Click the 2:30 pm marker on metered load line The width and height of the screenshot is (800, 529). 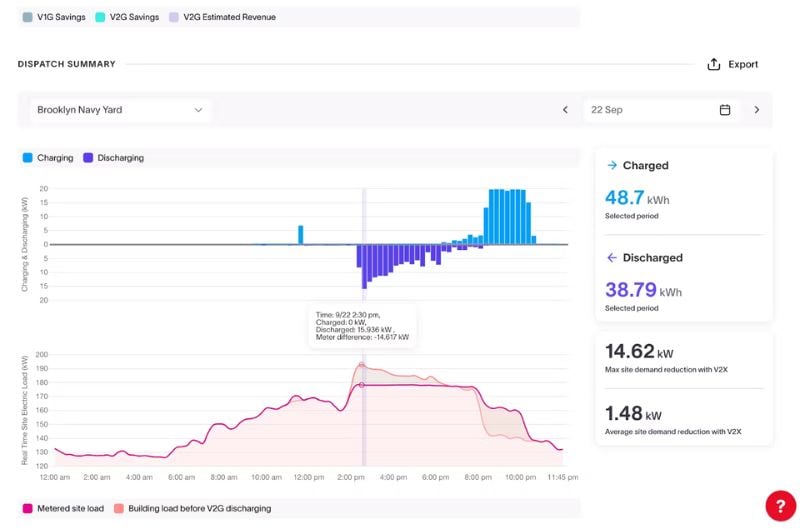click(x=362, y=385)
